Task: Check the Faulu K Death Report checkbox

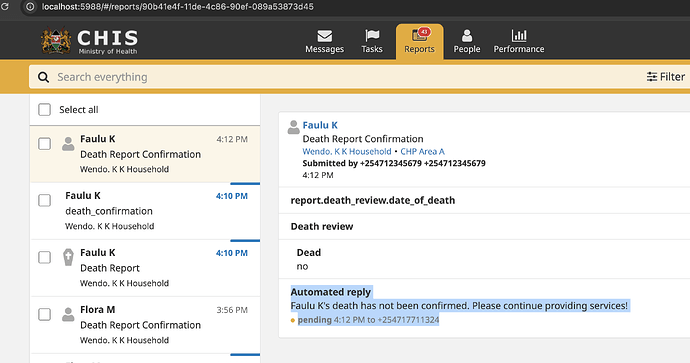Action: click(44, 257)
